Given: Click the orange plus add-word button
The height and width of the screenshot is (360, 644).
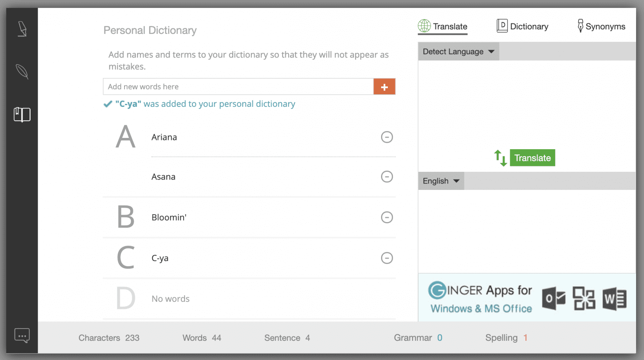Looking at the screenshot, I should pyautogui.click(x=384, y=87).
